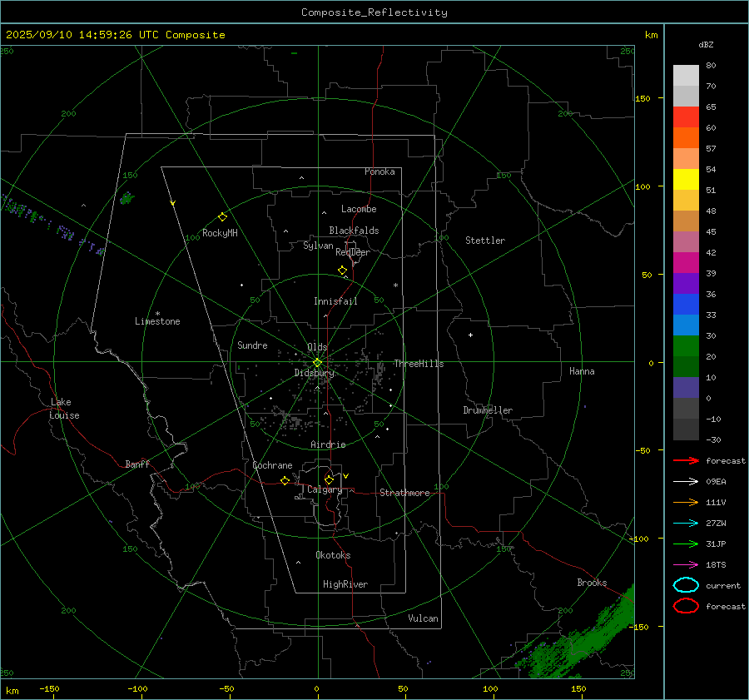Click the Calgary city label
This screenshot has height=700, width=749.
pos(325,489)
